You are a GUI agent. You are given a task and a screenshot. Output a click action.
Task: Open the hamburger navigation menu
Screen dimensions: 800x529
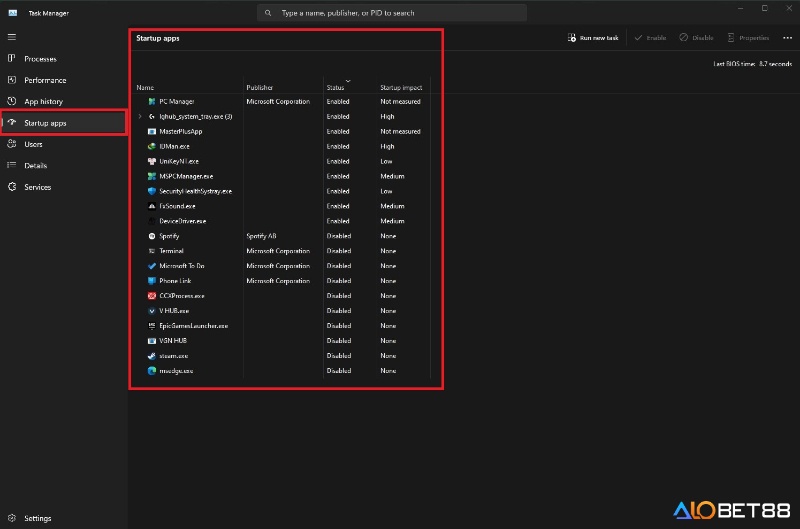12,37
